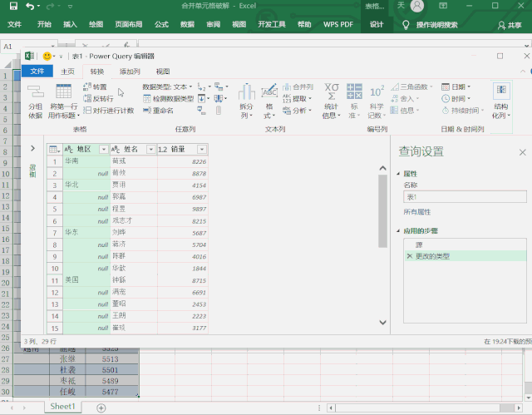Click the 共享 button in Excel
The image size is (532, 415).
(x=510, y=25)
